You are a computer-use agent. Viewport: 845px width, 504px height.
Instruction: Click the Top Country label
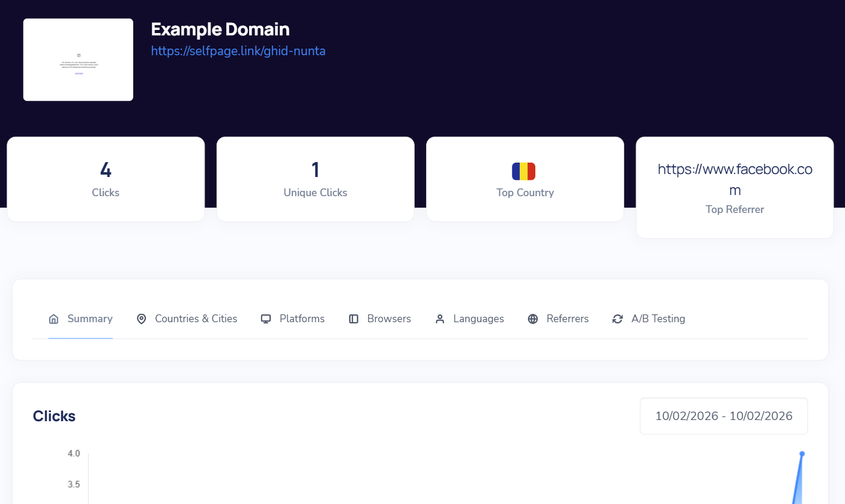coord(525,193)
